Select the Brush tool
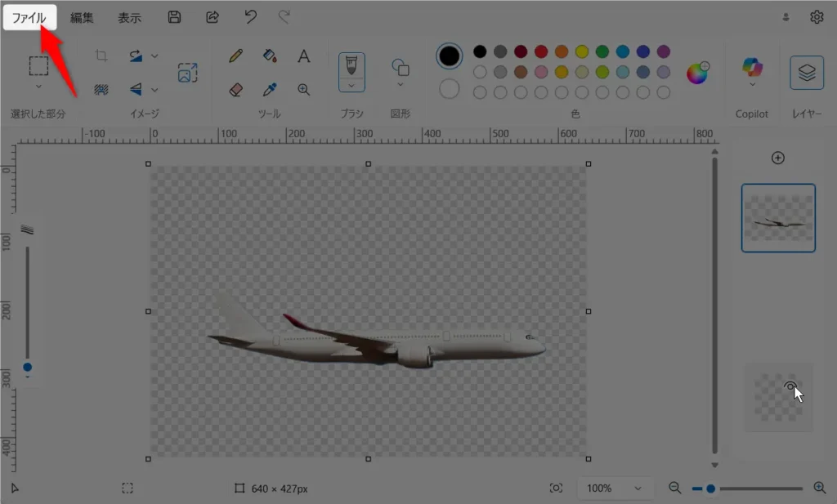This screenshot has width=837, height=504. (351, 66)
